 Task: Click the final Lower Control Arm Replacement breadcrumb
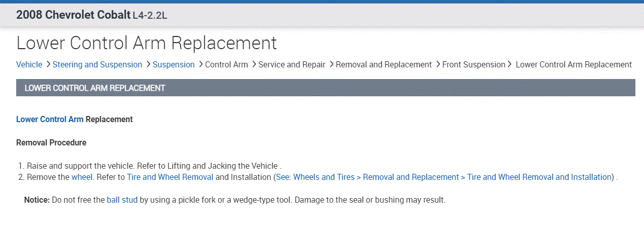pyautogui.click(x=574, y=65)
